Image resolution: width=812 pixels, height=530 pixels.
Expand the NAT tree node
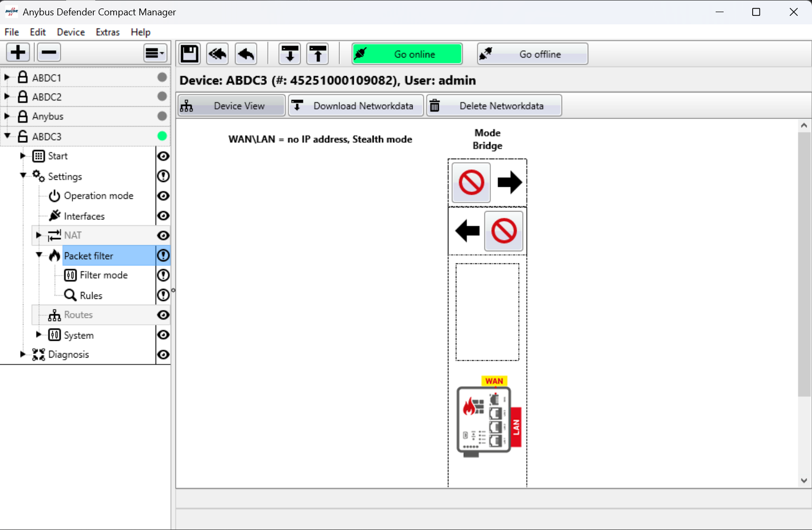click(x=39, y=235)
